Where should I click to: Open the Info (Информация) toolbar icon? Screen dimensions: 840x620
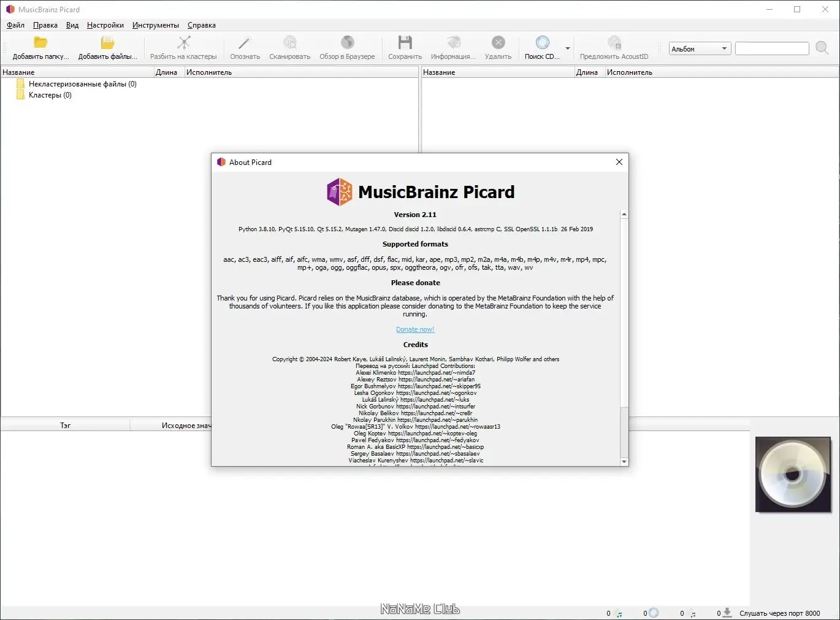pyautogui.click(x=453, y=42)
